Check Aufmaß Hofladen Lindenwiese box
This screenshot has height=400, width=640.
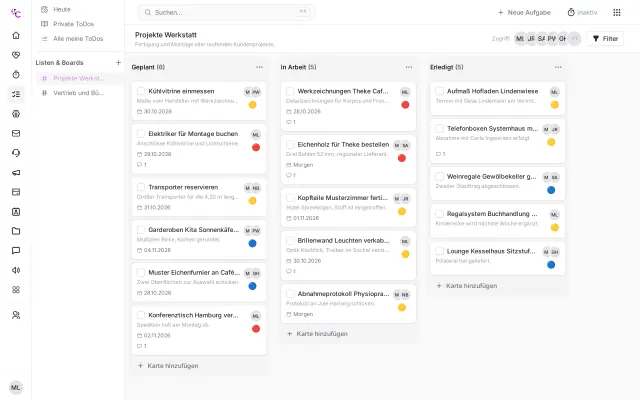(x=440, y=91)
